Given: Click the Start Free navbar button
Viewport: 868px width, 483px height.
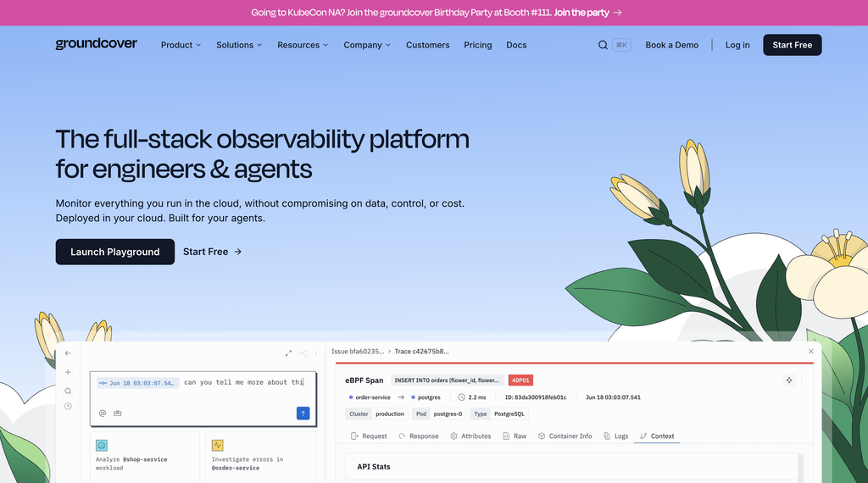Looking at the screenshot, I should [793, 45].
